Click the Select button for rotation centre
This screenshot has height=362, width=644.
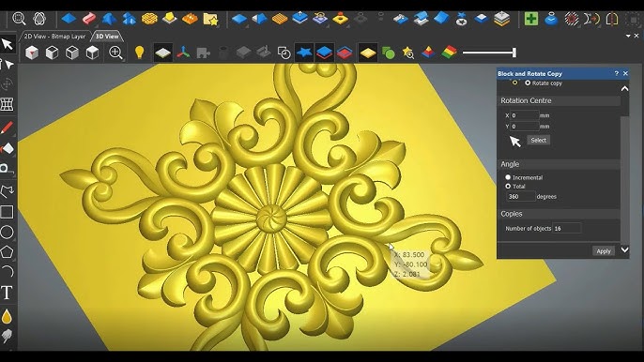pos(539,140)
